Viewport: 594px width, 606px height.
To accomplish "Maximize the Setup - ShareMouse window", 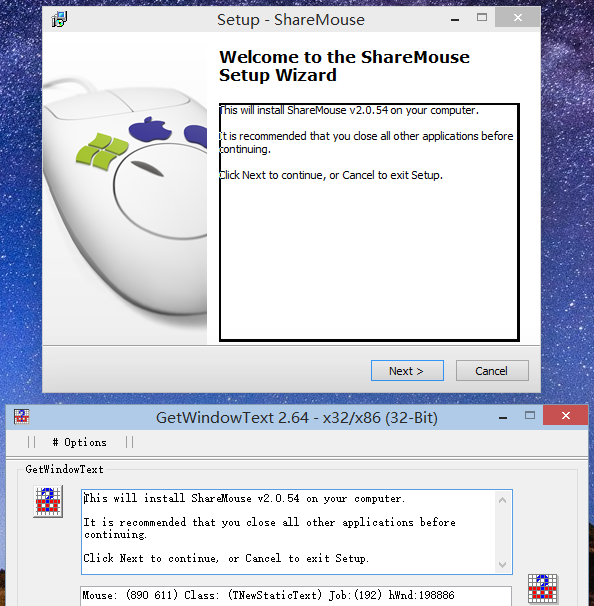I will pos(482,17).
